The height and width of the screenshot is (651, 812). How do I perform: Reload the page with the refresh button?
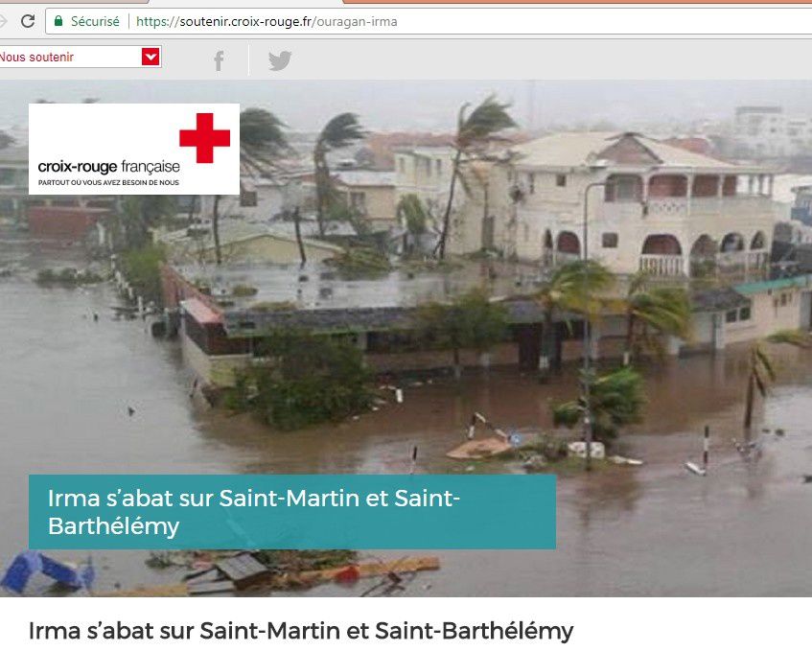[28, 21]
